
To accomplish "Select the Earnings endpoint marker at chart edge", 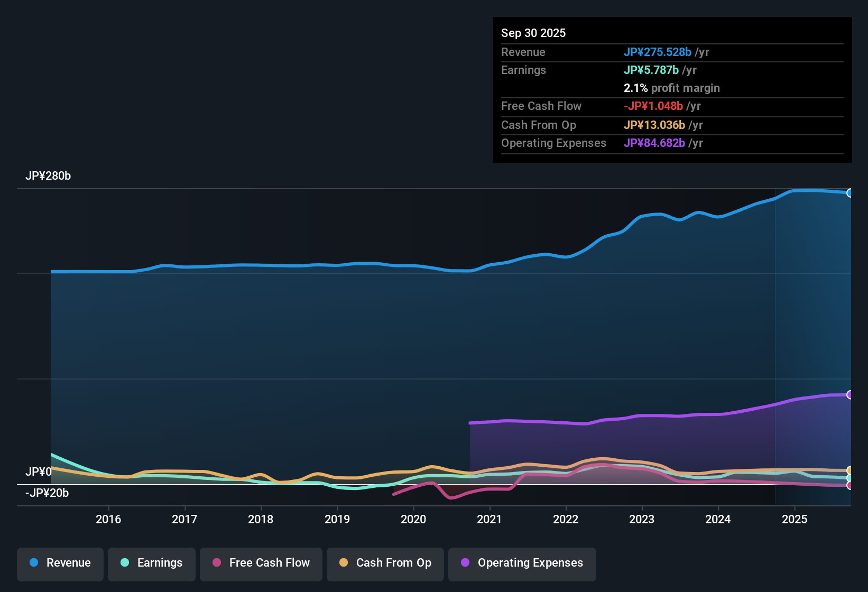I will (x=849, y=478).
